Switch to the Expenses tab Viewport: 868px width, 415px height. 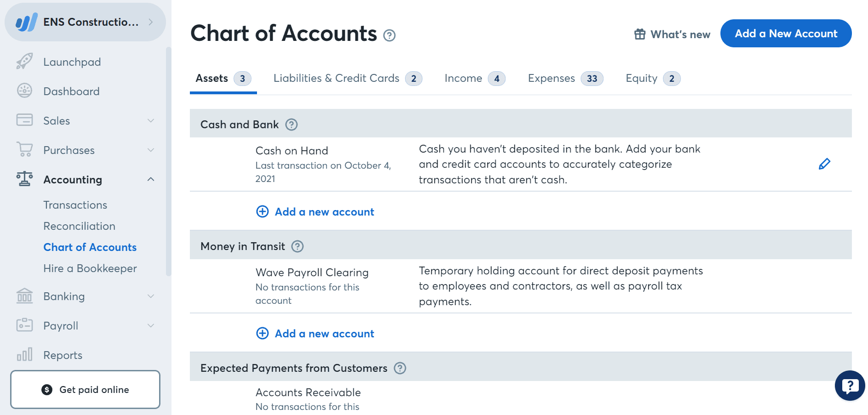pos(551,78)
